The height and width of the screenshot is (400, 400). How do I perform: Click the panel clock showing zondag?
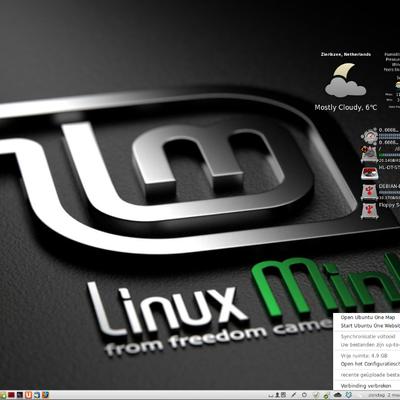(384, 395)
